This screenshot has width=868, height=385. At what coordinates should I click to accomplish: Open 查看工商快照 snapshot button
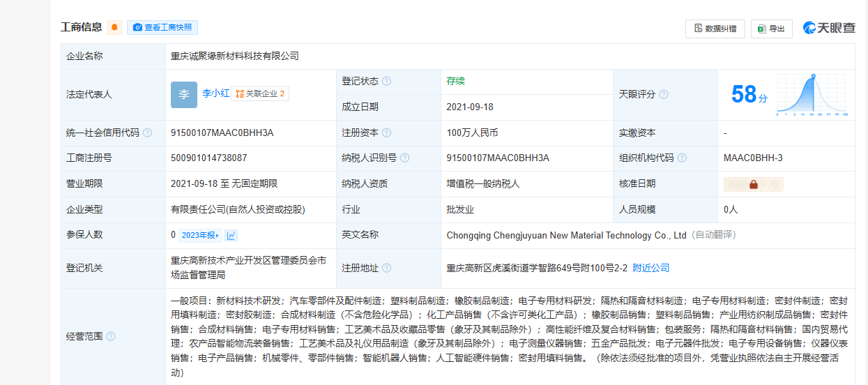(x=162, y=27)
